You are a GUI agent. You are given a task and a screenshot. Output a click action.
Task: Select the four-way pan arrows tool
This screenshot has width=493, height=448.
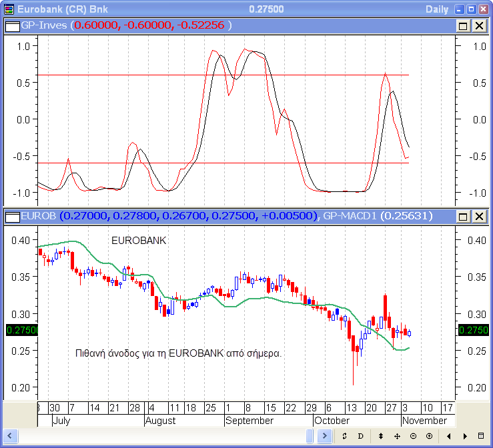(x=397, y=436)
